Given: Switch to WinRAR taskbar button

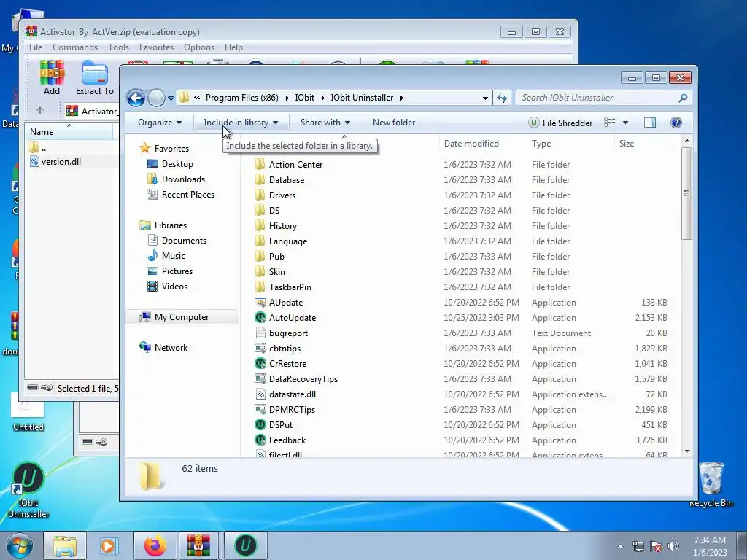Looking at the screenshot, I should (198, 545).
